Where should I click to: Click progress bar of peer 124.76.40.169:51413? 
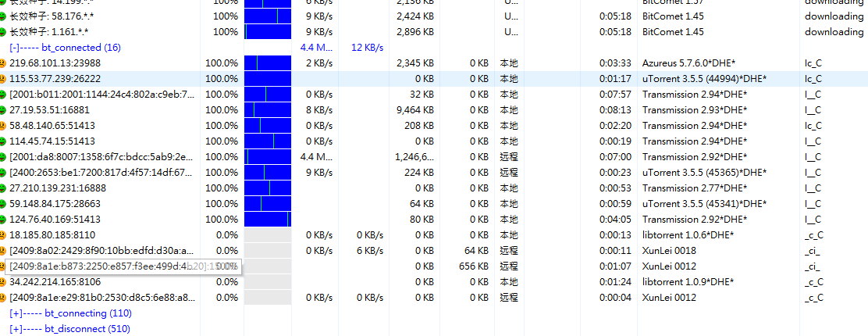pos(267,220)
